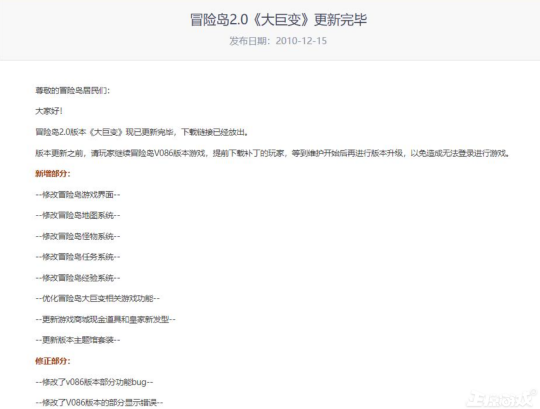Viewport: 540px width, 409px height.
Task: Click the 修改冒险岛游戏界面 line
Action: click(78, 195)
